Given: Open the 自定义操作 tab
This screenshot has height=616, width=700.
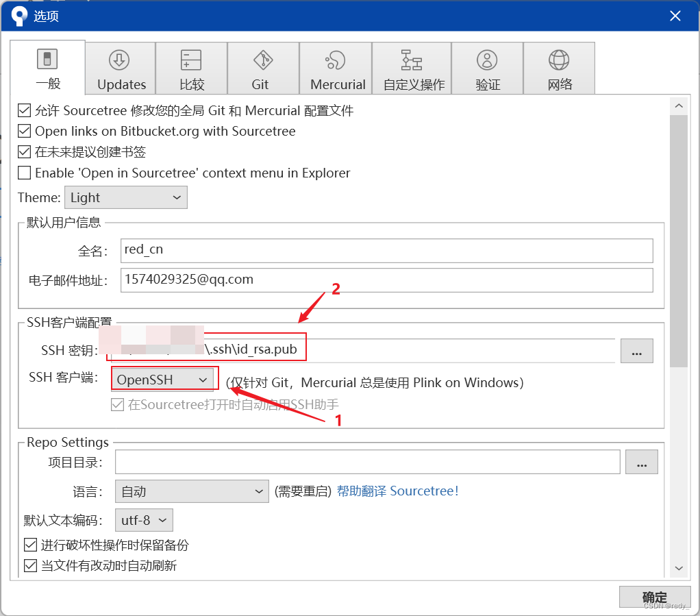Looking at the screenshot, I should click(412, 68).
